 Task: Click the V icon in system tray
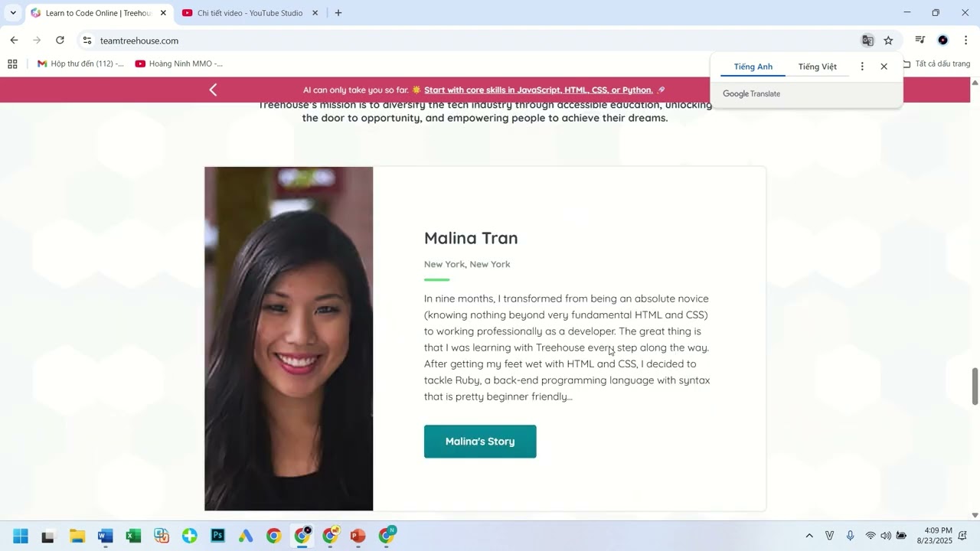tap(829, 536)
